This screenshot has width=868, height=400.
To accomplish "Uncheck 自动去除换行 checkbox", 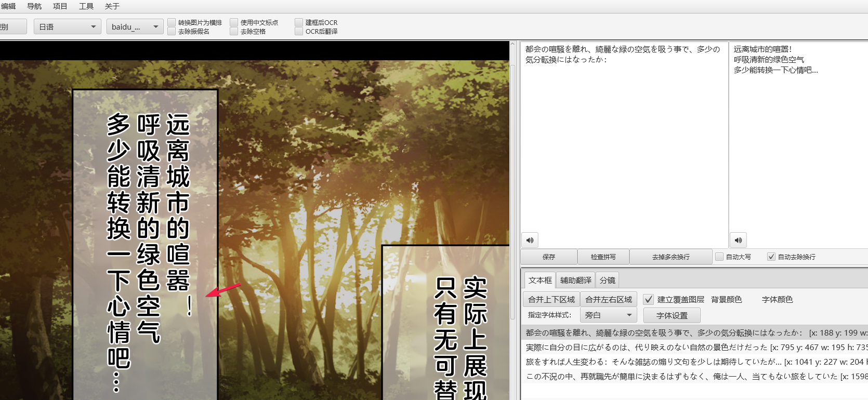I will coord(771,257).
